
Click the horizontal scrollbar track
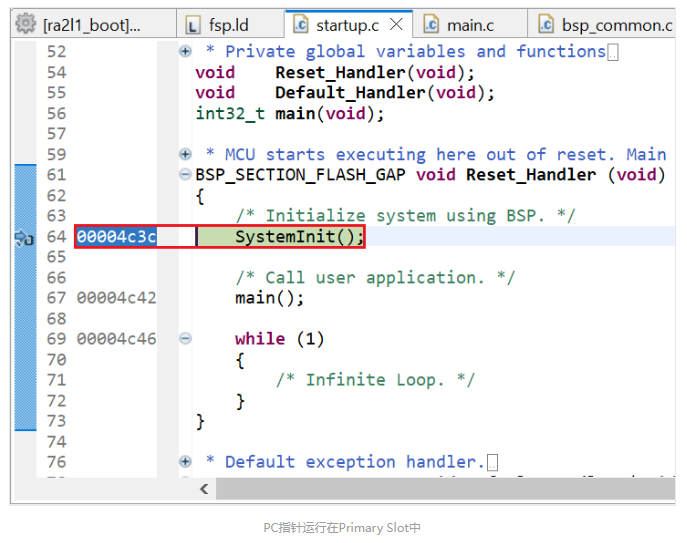point(445,489)
